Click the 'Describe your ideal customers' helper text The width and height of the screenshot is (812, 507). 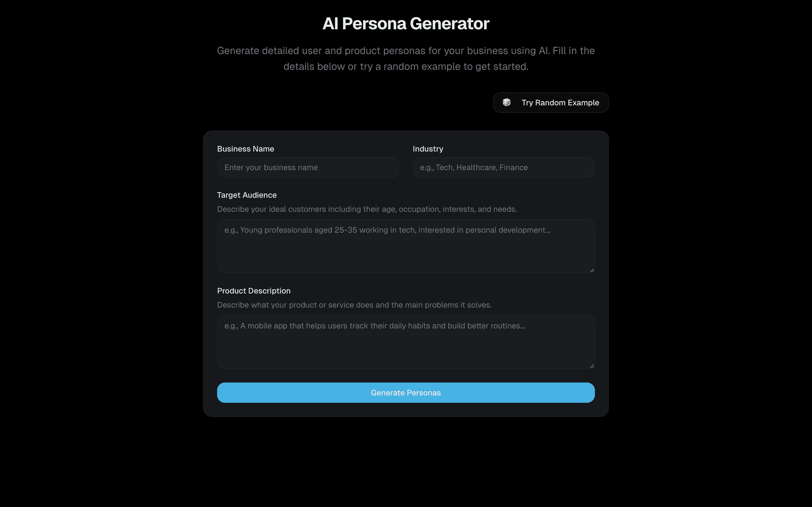tap(367, 209)
